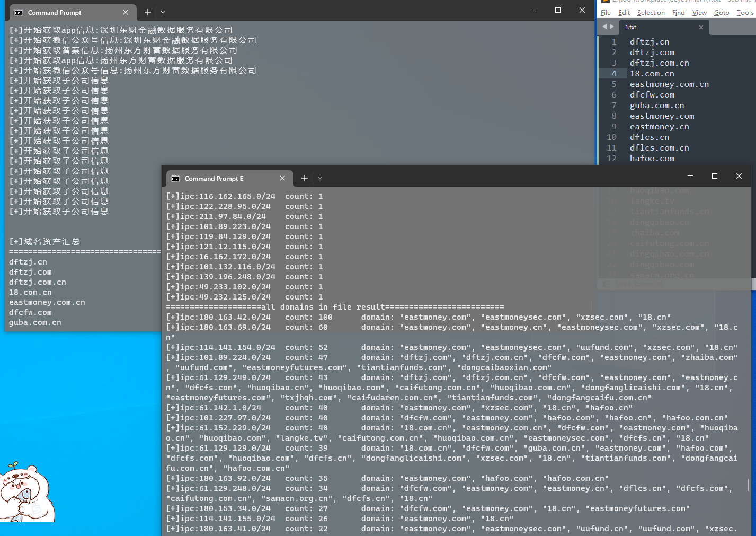
Task: Select the Command Prompt tab in back window
Action: [72, 12]
